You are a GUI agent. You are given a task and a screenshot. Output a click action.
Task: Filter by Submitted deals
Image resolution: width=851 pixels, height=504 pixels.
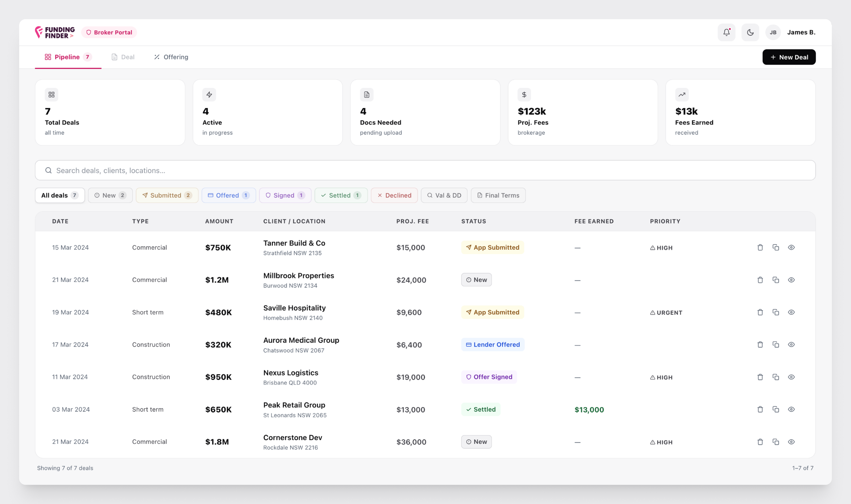click(x=167, y=195)
